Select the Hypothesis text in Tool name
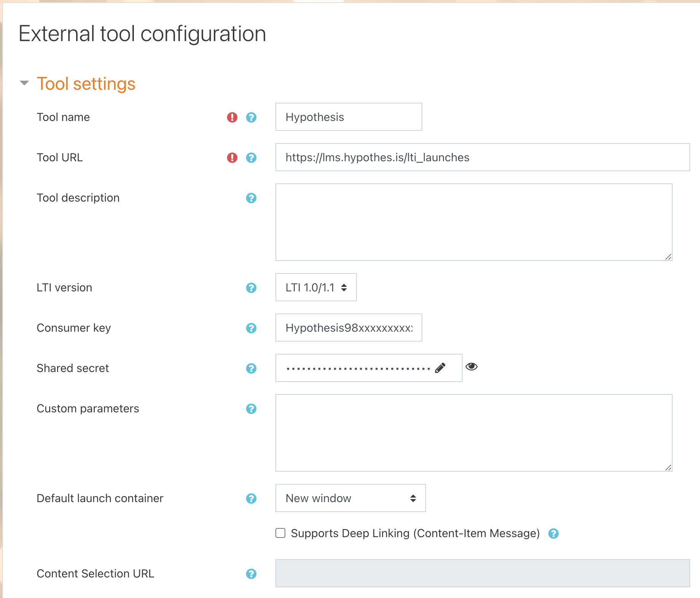This screenshot has height=598, width=700. [x=315, y=117]
